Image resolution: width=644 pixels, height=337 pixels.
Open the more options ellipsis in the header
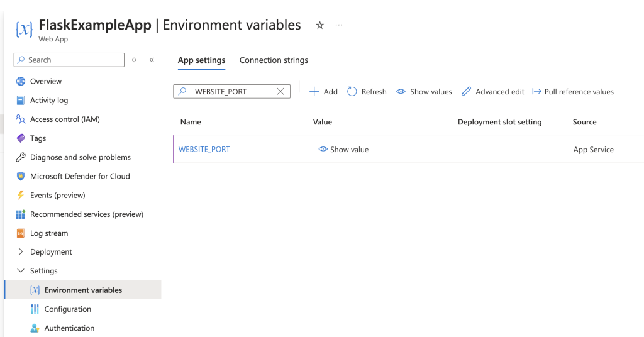pos(339,25)
